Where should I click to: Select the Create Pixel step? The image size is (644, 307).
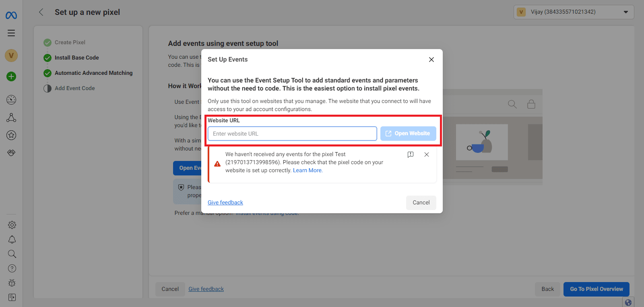tap(70, 42)
